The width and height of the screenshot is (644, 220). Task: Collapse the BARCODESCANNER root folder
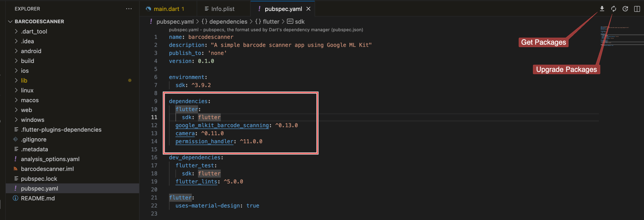click(x=72, y=21)
